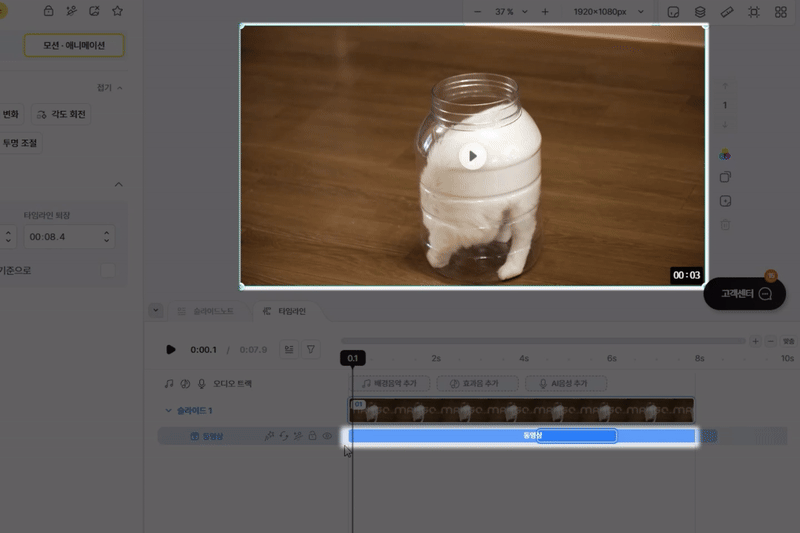Collapse the 슬라이드 1 track group
The image size is (800, 533).
[x=168, y=410]
